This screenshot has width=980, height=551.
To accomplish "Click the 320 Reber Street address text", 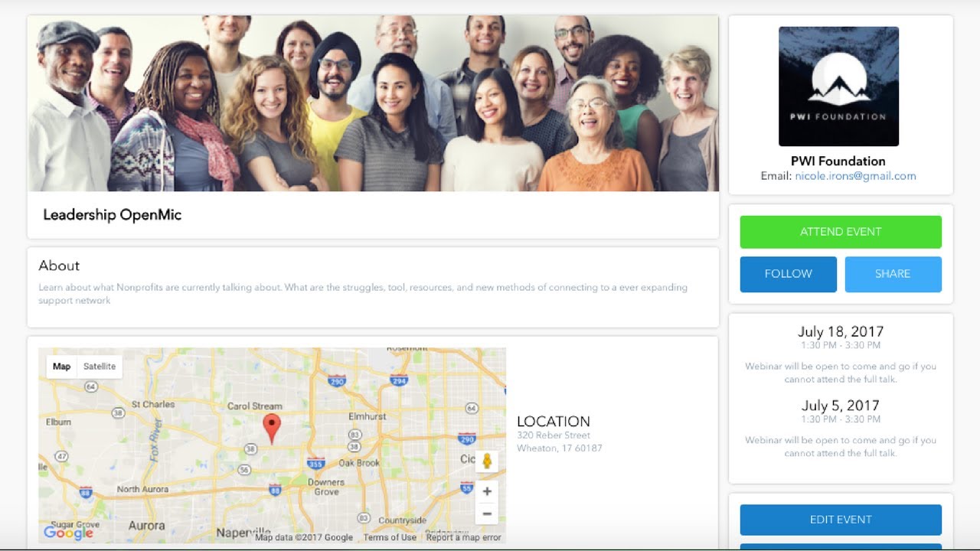I will coord(554,435).
